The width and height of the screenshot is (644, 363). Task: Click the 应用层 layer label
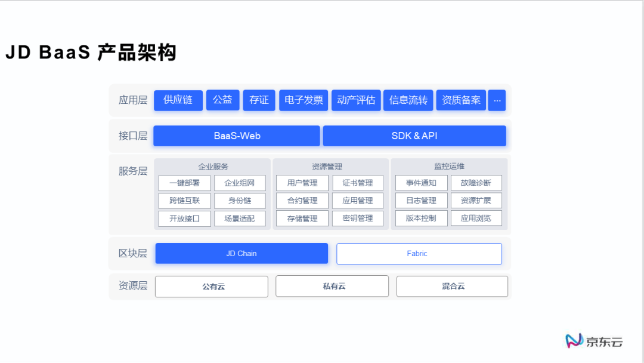click(x=132, y=100)
